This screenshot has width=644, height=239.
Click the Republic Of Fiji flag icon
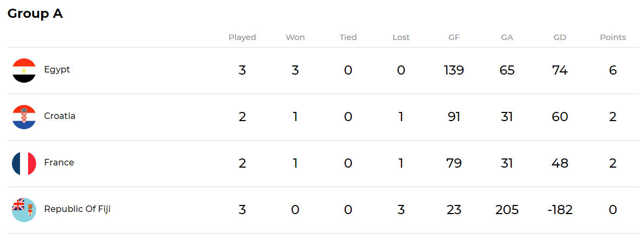pyautogui.click(x=24, y=210)
